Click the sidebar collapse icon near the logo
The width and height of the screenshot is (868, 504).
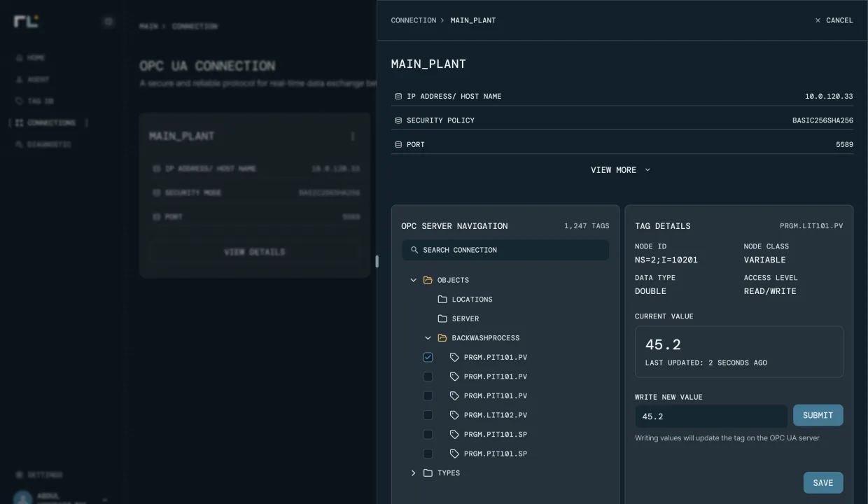[x=108, y=22]
